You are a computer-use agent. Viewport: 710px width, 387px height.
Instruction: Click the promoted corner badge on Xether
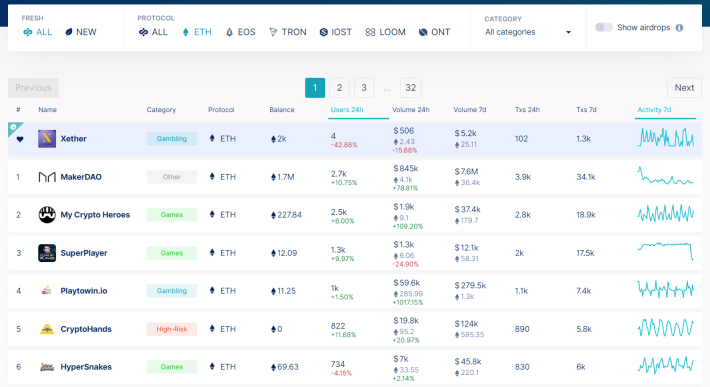point(14,128)
